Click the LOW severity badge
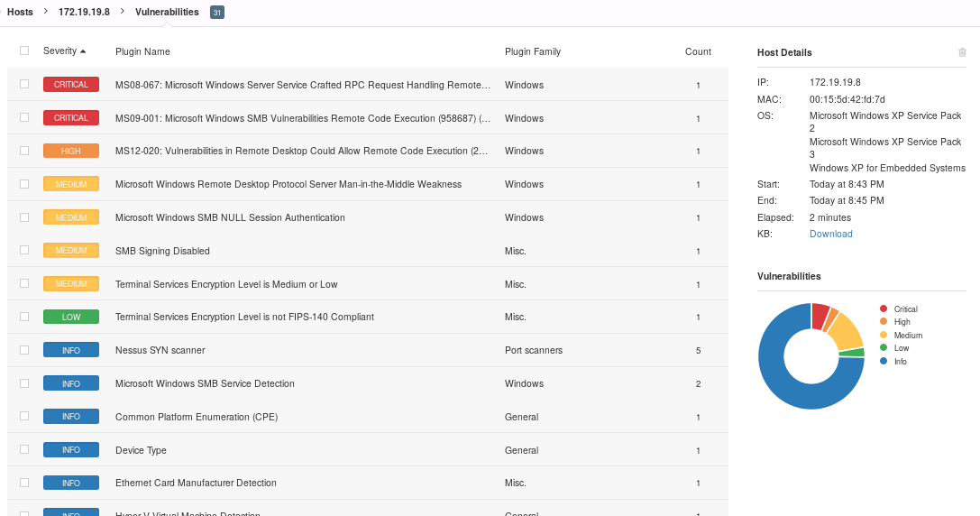The width and height of the screenshot is (980, 516). pos(71,317)
